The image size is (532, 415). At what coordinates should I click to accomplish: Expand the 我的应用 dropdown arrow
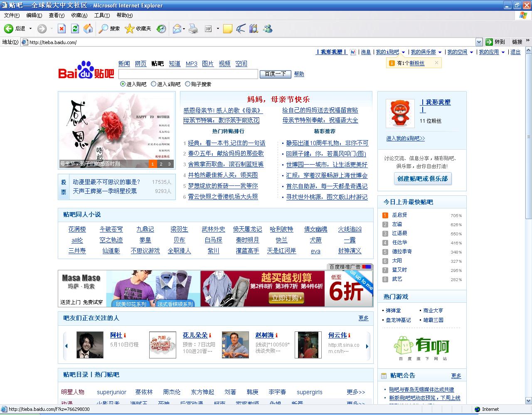(503, 52)
